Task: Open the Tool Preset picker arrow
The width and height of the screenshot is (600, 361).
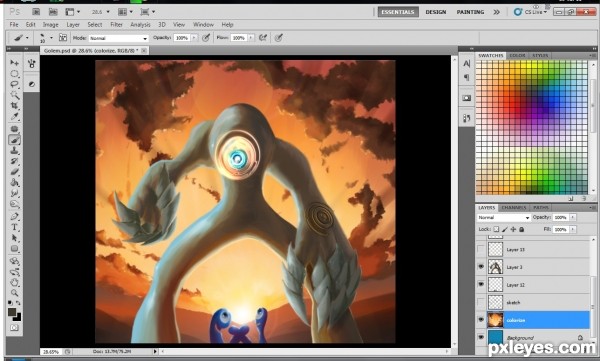Action: click(27, 38)
